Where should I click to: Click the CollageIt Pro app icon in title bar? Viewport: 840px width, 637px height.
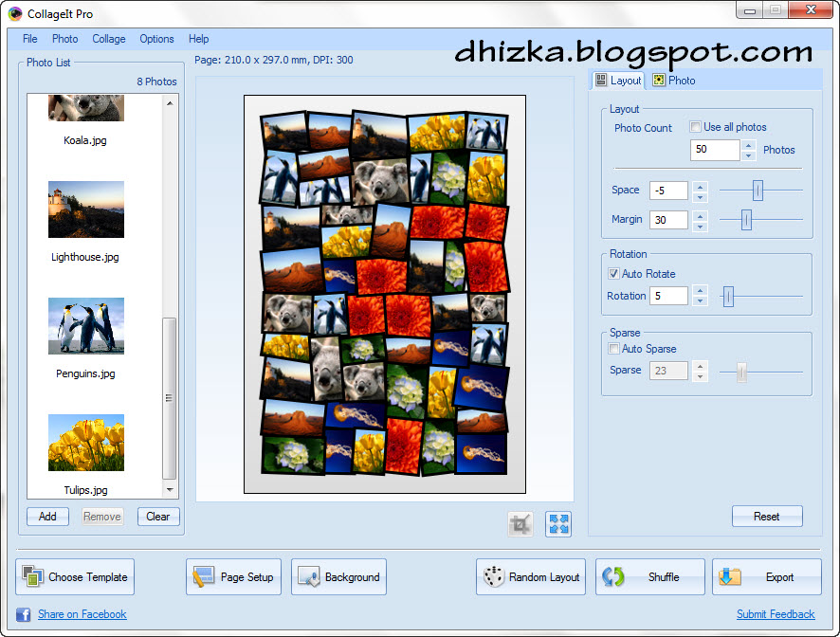[15, 13]
